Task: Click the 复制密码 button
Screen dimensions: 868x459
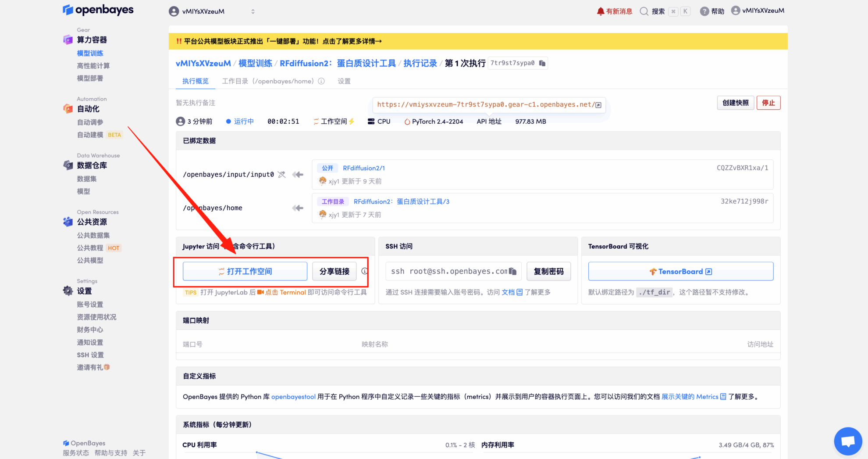Action: pos(549,271)
